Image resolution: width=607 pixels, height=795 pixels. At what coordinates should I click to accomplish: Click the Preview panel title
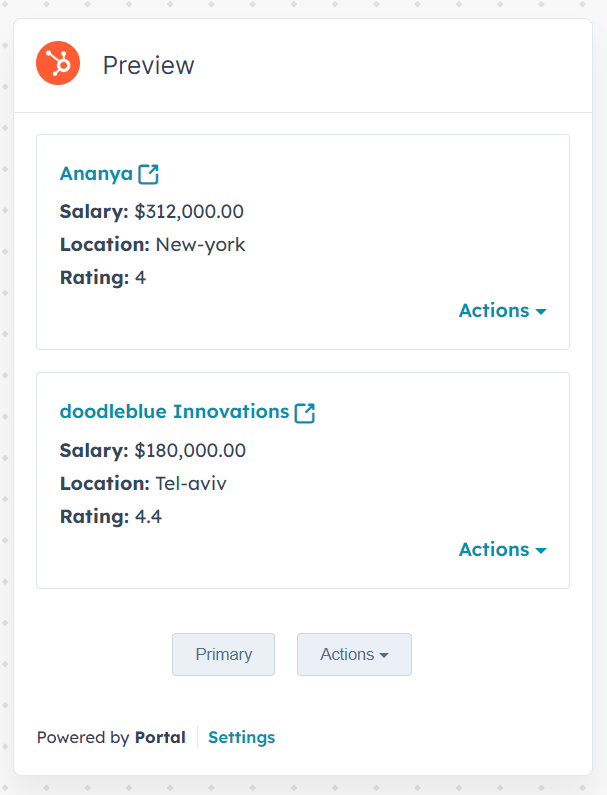tap(148, 66)
